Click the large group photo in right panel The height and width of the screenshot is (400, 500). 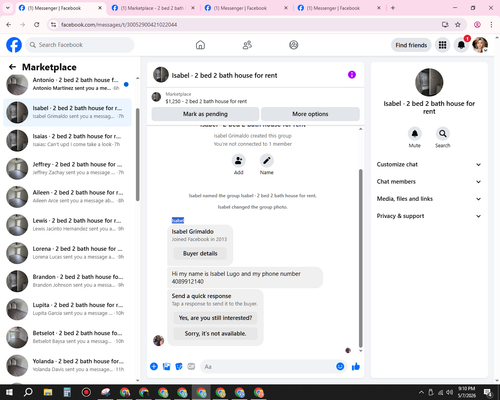(429, 82)
